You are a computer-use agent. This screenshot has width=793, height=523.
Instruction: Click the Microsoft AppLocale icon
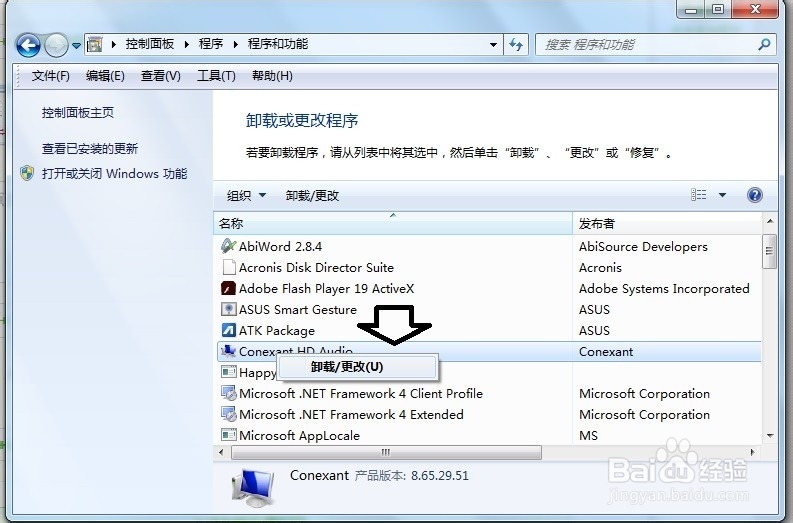coord(229,435)
